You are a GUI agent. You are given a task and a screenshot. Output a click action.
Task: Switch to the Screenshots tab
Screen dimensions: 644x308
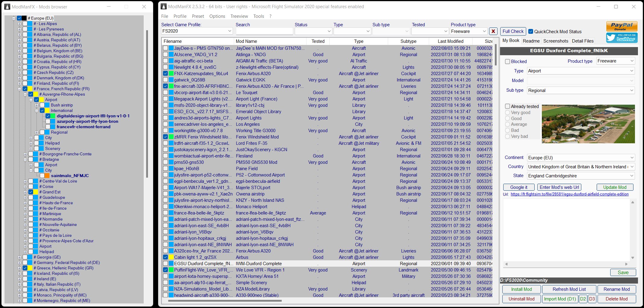coord(556,41)
